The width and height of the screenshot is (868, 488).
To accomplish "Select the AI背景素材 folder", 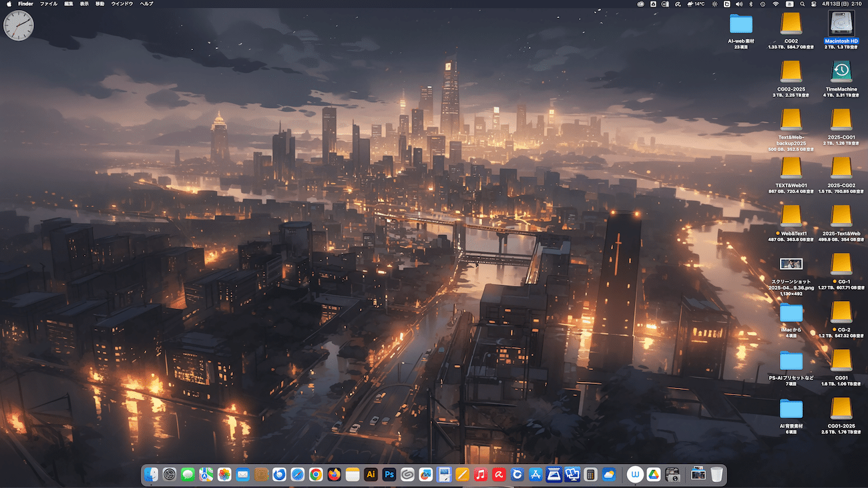I will pyautogui.click(x=791, y=409).
